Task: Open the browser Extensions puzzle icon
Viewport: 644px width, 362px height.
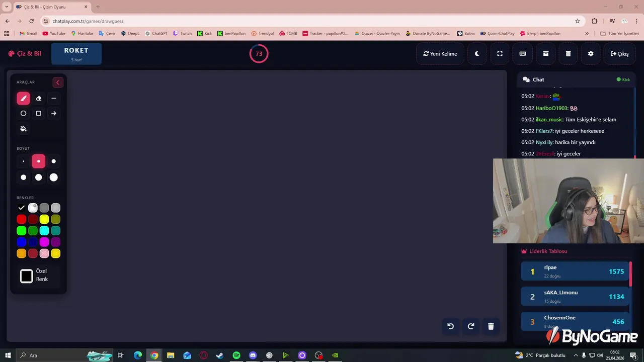Action: coord(595,21)
